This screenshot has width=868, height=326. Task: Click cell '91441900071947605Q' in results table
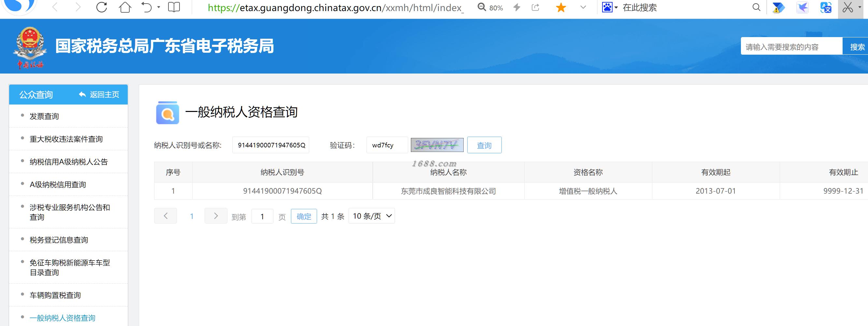click(x=282, y=191)
